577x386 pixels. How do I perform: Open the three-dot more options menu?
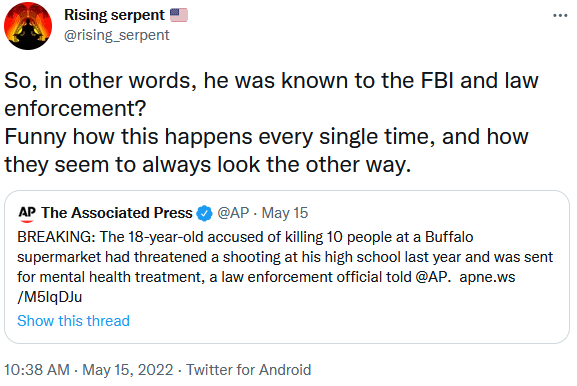560,15
